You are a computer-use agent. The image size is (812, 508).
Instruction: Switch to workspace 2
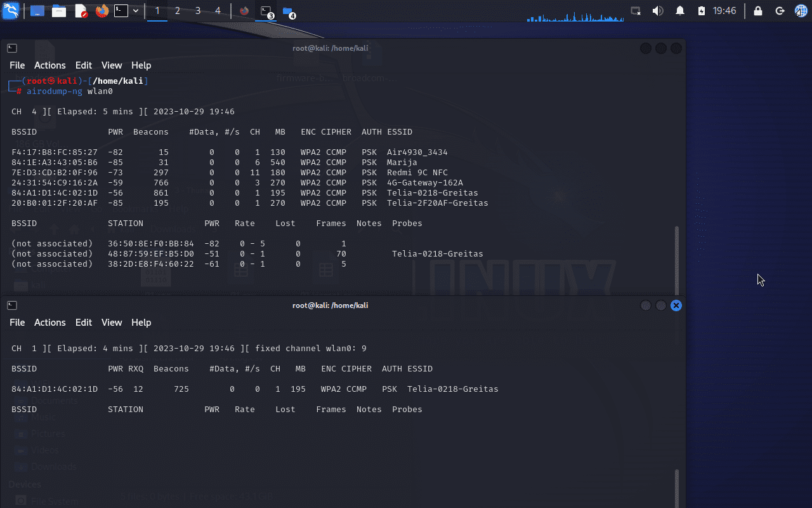coord(178,11)
